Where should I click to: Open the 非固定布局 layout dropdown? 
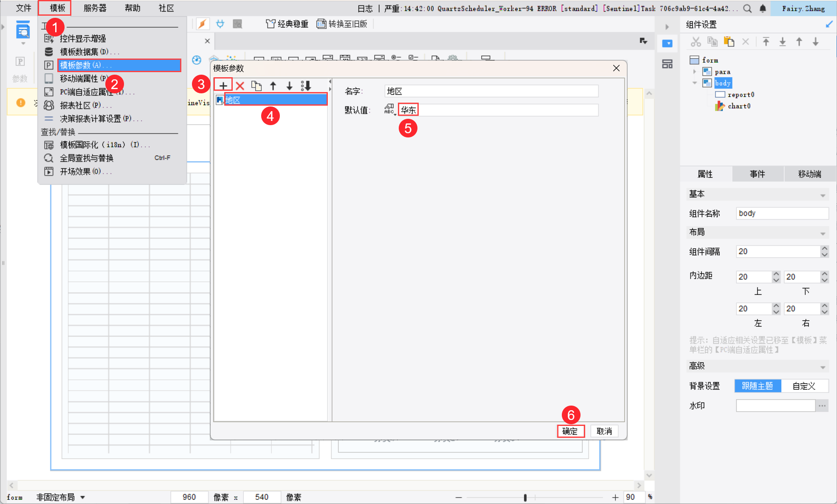[83, 497]
